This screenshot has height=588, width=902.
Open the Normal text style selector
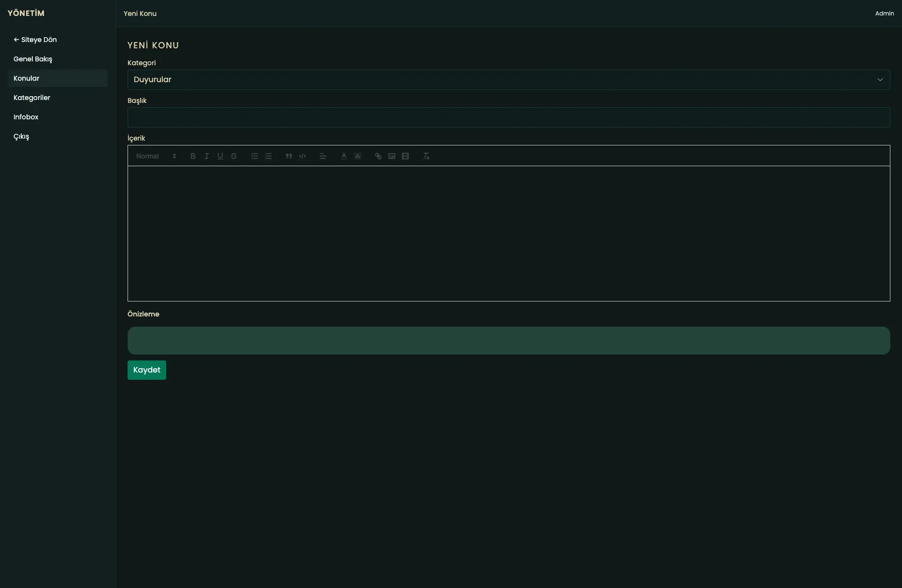(x=154, y=156)
